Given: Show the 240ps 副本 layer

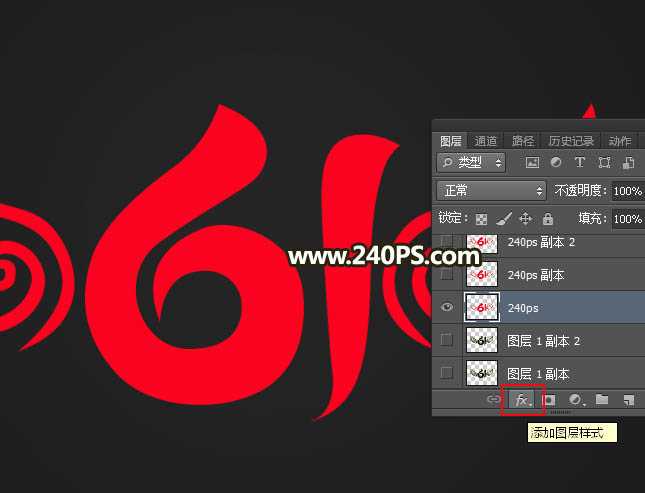Looking at the screenshot, I should pyautogui.click(x=446, y=274).
